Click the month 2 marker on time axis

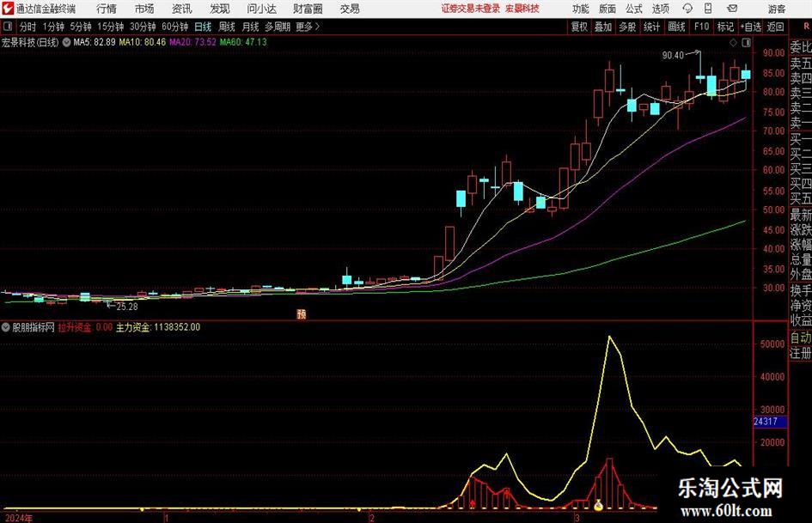click(x=371, y=518)
